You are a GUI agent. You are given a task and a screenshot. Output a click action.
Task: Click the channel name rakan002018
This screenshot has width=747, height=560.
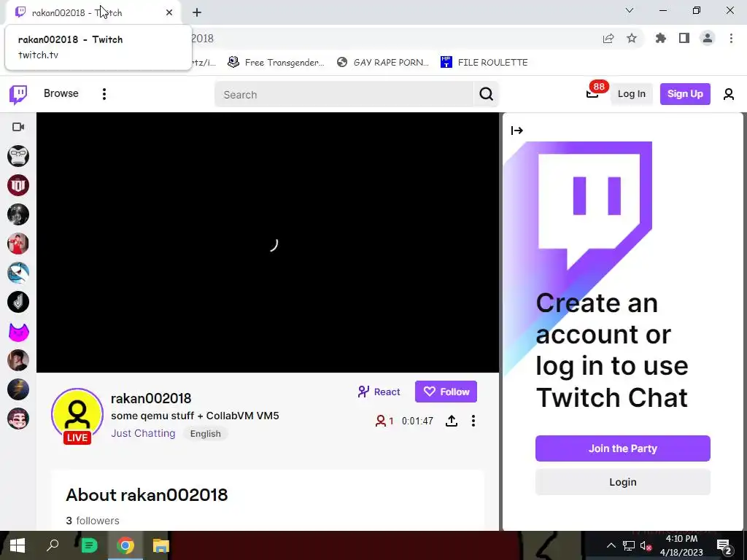(151, 399)
